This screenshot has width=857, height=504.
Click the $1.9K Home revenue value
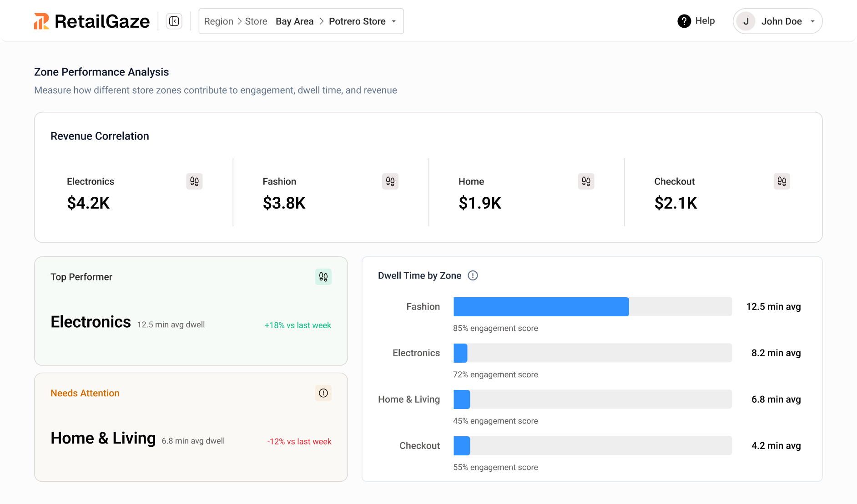pyautogui.click(x=480, y=203)
